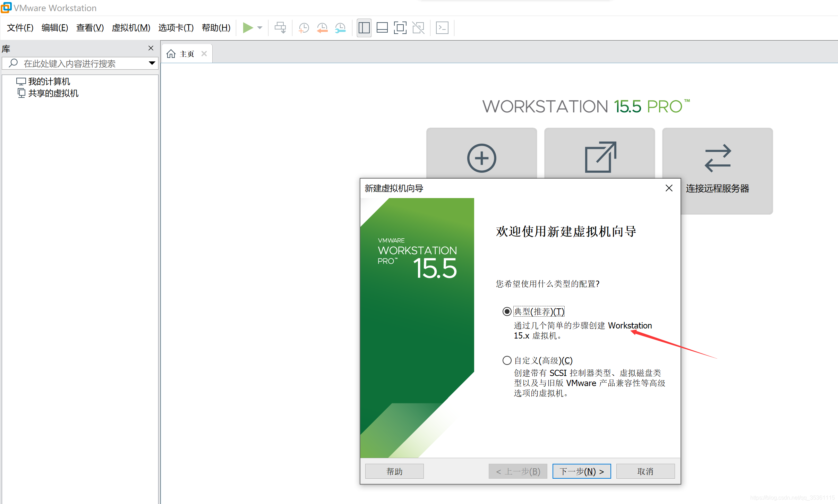Select the 典型(推荐) radio option
Viewport: 838px width, 504px height.
(507, 311)
